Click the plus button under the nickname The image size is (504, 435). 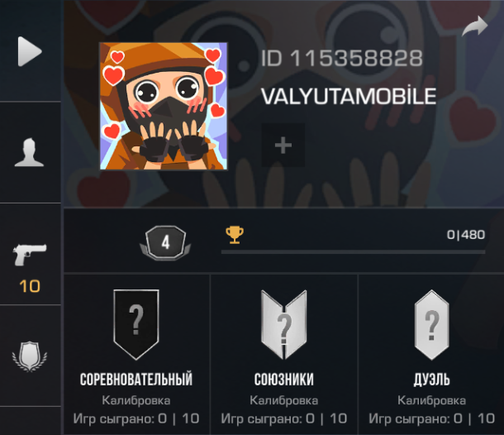(x=283, y=145)
